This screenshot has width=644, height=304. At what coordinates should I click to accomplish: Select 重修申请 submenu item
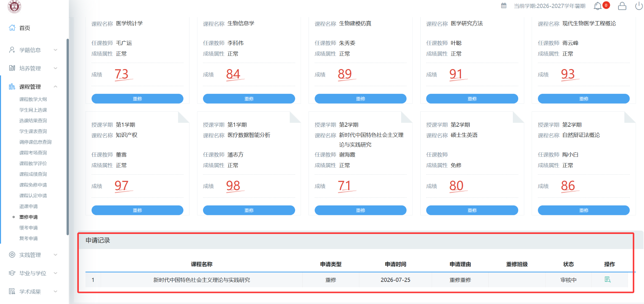click(x=29, y=217)
